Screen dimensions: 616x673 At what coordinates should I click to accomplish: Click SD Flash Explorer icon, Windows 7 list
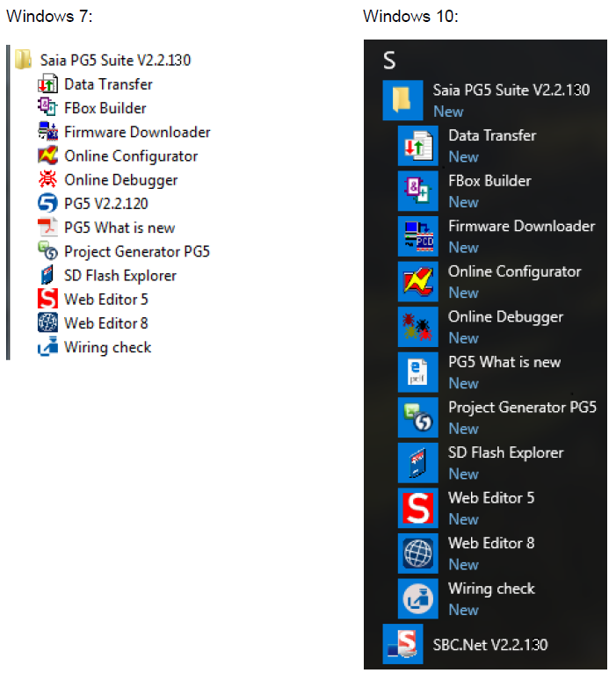coord(47,275)
